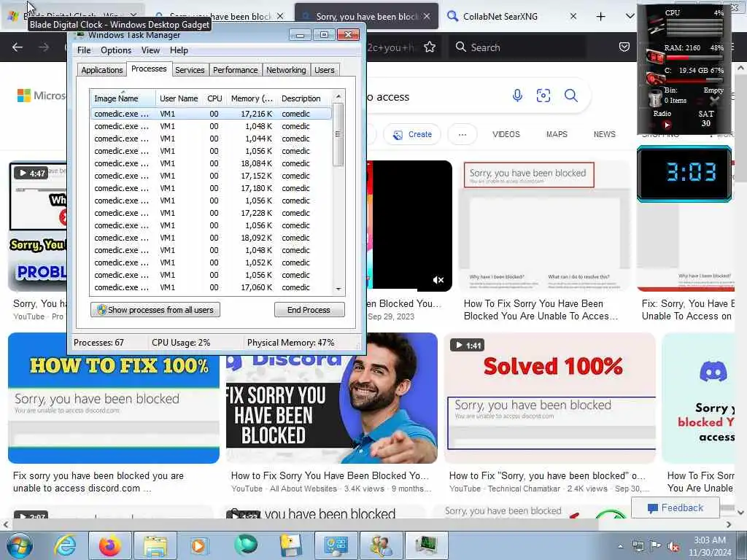Select the Task Manager taskbar icon
747x560 pixels.
point(425,545)
